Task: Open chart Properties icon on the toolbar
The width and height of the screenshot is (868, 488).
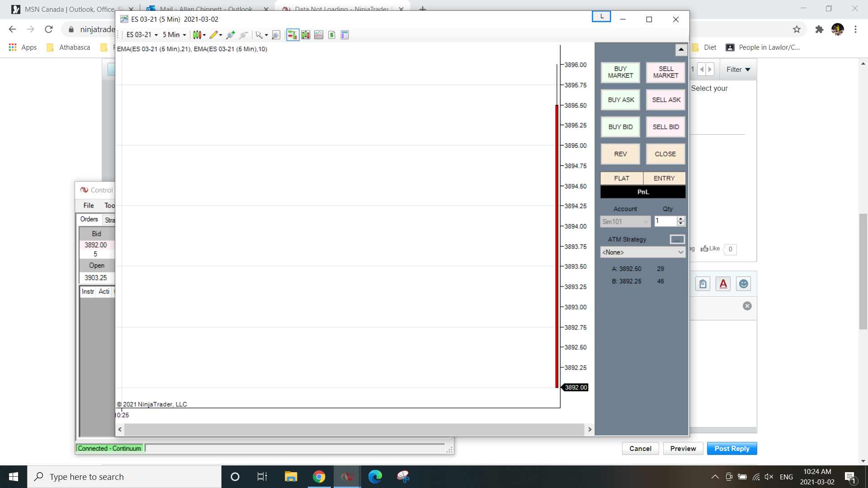Action: pyautogui.click(x=345, y=35)
